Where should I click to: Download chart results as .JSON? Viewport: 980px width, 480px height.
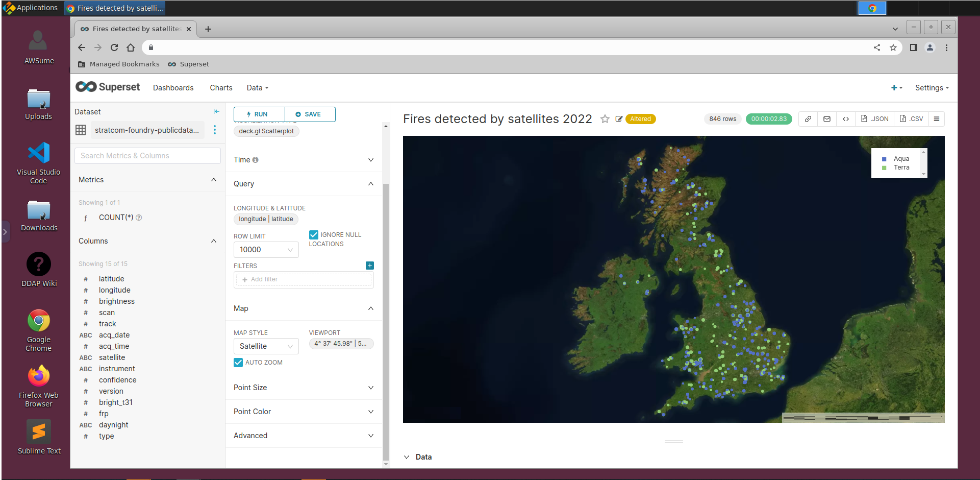click(x=874, y=118)
